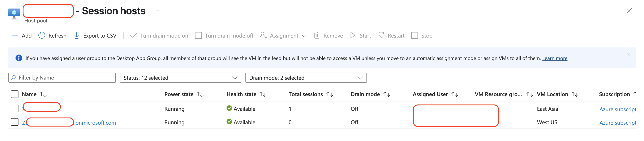The image size is (644, 141).
Task: Click the Remove trash can icon
Action: 317,35
